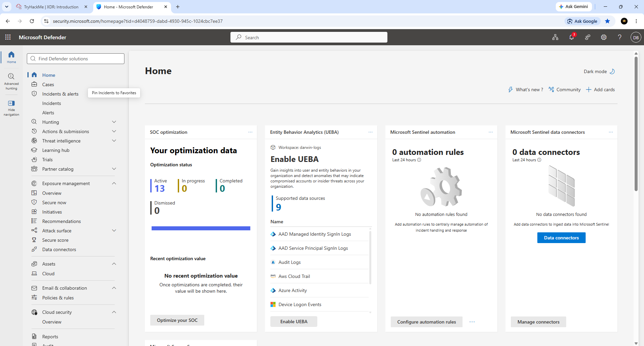Click info icon beside connectors Last 24 hours
Viewport: 644px width, 346px height.
click(539, 160)
